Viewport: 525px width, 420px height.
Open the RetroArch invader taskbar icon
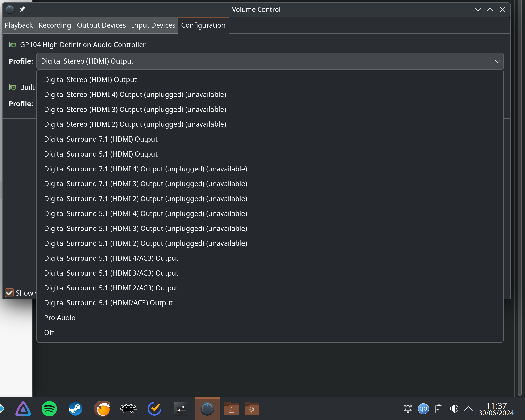point(128,409)
